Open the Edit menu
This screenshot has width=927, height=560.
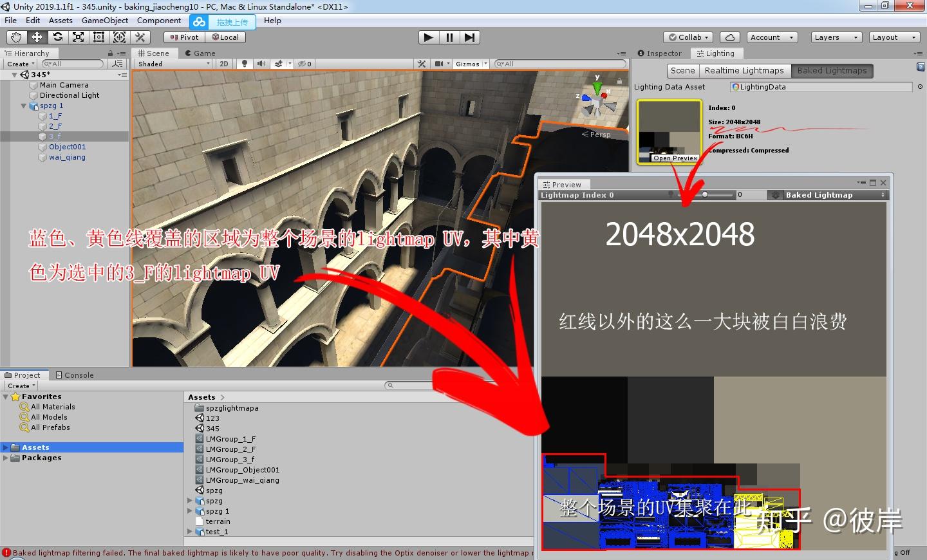coord(33,21)
